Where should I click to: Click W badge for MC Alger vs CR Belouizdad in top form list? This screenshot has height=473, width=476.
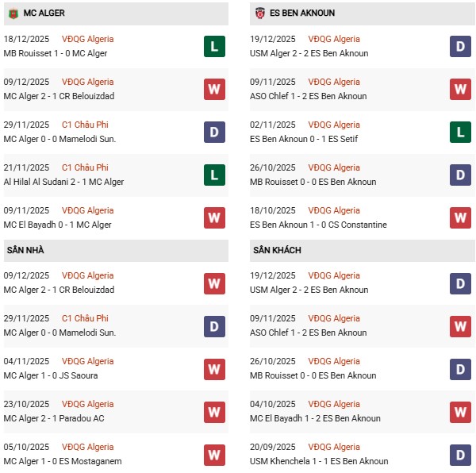(214, 89)
